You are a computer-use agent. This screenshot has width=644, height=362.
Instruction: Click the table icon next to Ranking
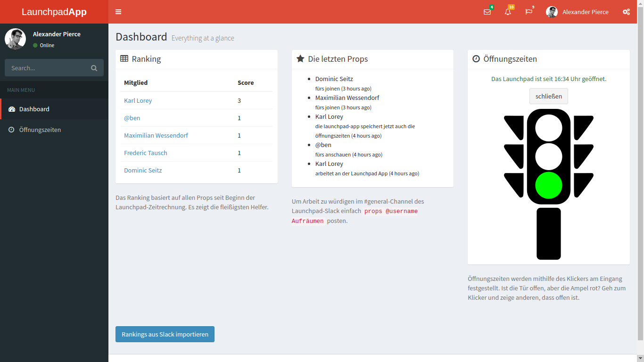pyautogui.click(x=124, y=59)
